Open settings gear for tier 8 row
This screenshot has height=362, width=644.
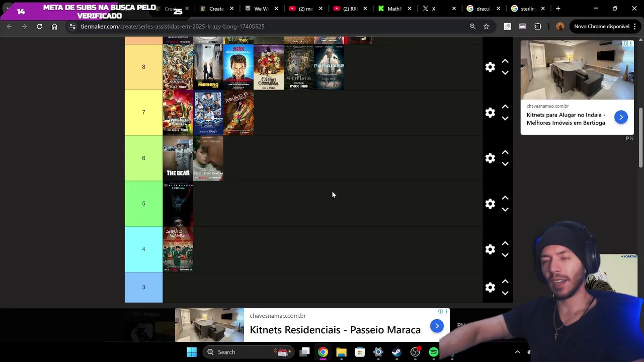click(x=490, y=67)
